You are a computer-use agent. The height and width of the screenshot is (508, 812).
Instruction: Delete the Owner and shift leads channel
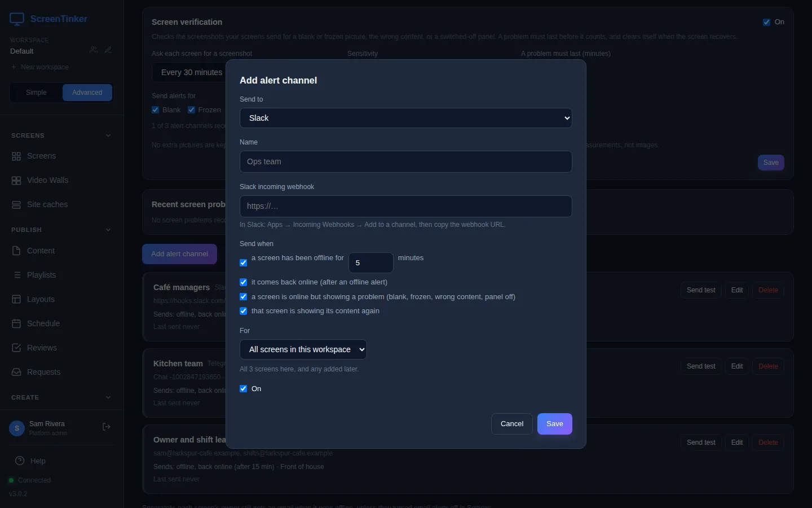click(x=768, y=443)
